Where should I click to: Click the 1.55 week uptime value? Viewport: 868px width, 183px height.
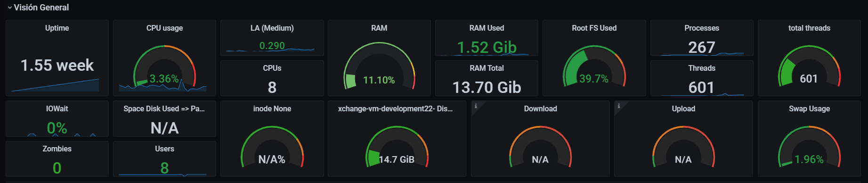tap(57, 65)
